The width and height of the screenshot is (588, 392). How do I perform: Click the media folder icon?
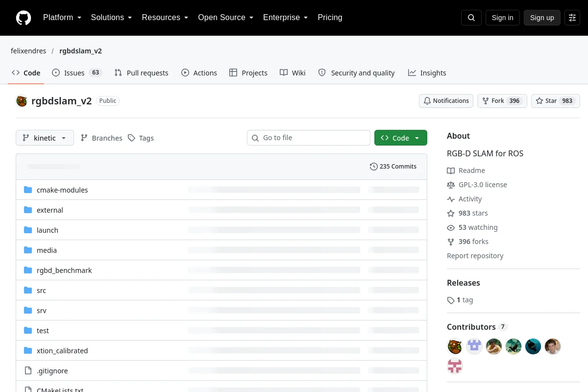tap(28, 250)
